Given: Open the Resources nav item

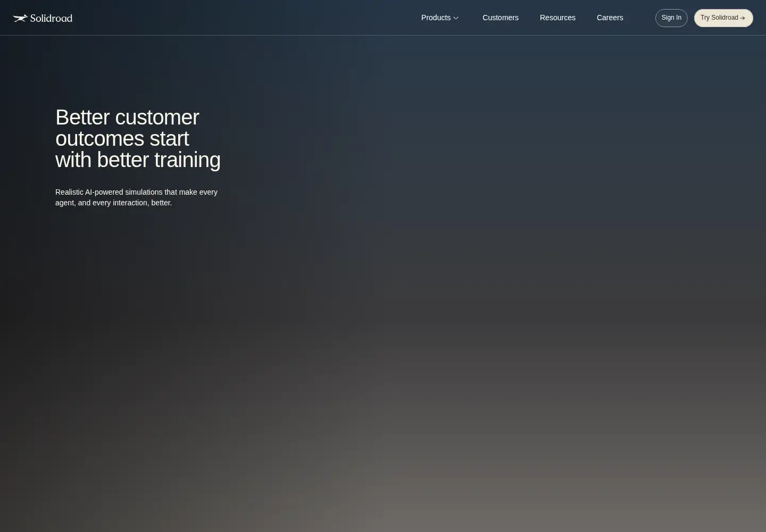Looking at the screenshot, I should pyautogui.click(x=557, y=18).
